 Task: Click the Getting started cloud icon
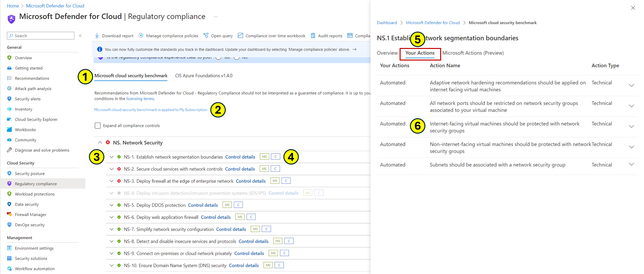[x=9, y=68]
